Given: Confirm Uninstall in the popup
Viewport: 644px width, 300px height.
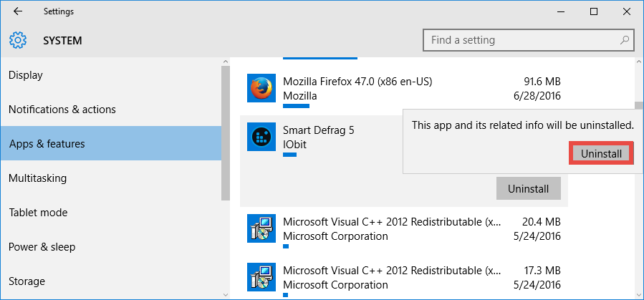Looking at the screenshot, I should 601,153.
